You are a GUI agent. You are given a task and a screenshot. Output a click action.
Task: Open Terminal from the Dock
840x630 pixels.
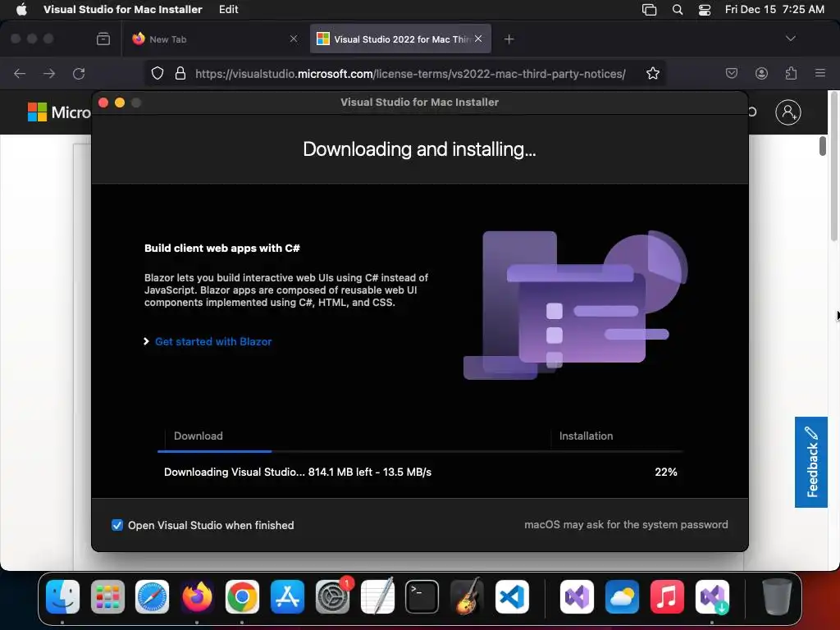tap(422, 596)
